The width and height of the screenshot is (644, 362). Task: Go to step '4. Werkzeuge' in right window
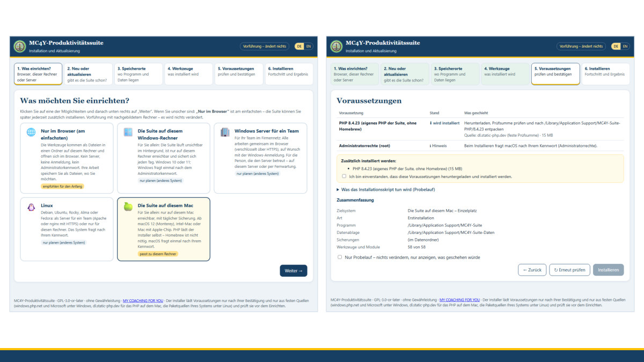[x=506, y=74]
